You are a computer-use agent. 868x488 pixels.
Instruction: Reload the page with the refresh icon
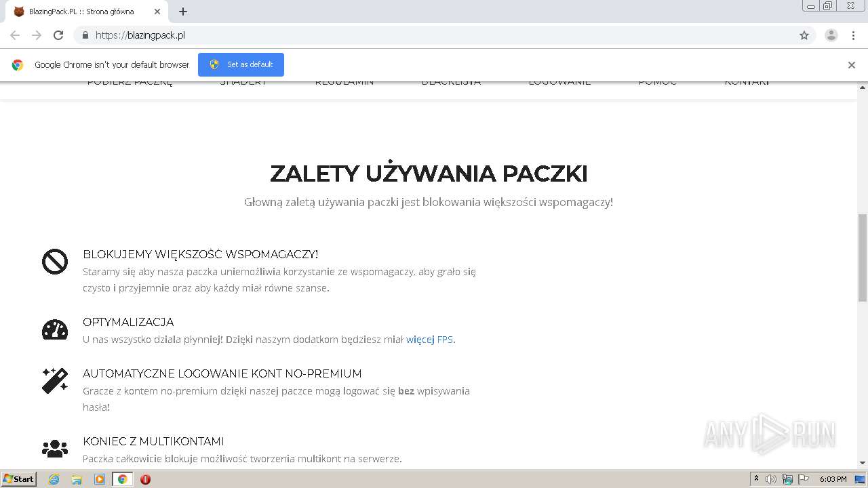[58, 35]
